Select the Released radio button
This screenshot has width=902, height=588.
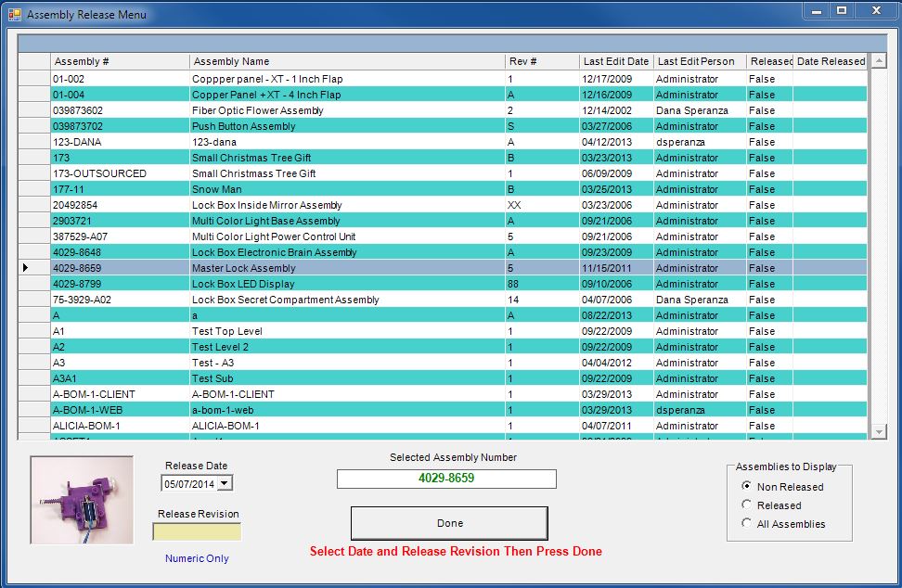pos(746,505)
